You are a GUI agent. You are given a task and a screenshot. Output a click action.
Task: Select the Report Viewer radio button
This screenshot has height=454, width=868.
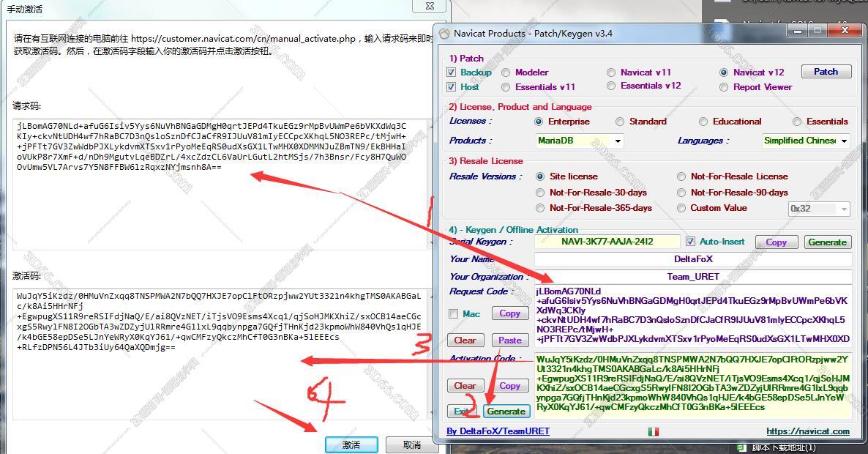point(724,87)
